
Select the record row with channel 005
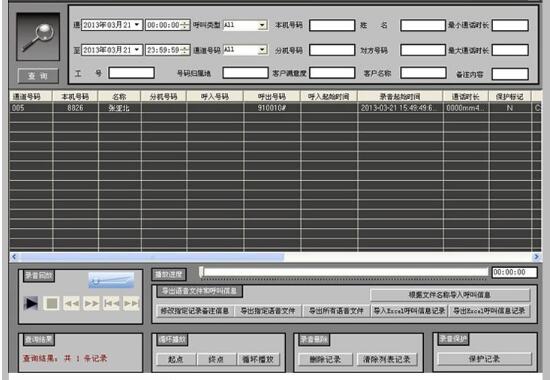[276, 108]
